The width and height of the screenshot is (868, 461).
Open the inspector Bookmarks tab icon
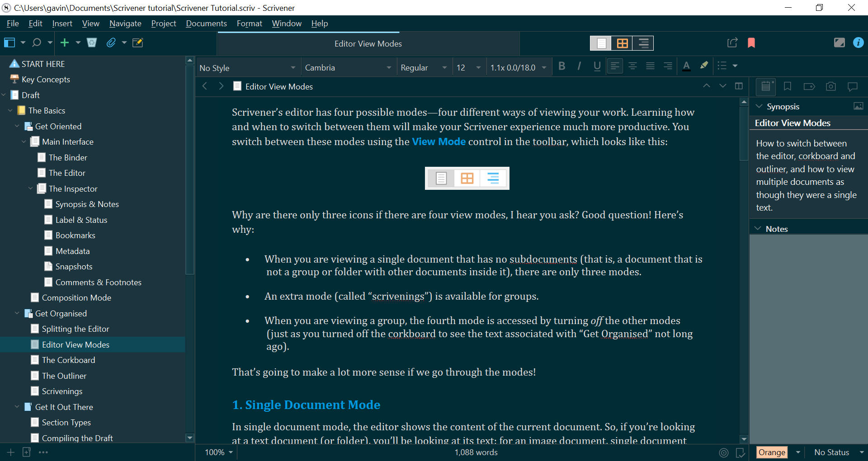click(x=788, y=86)
